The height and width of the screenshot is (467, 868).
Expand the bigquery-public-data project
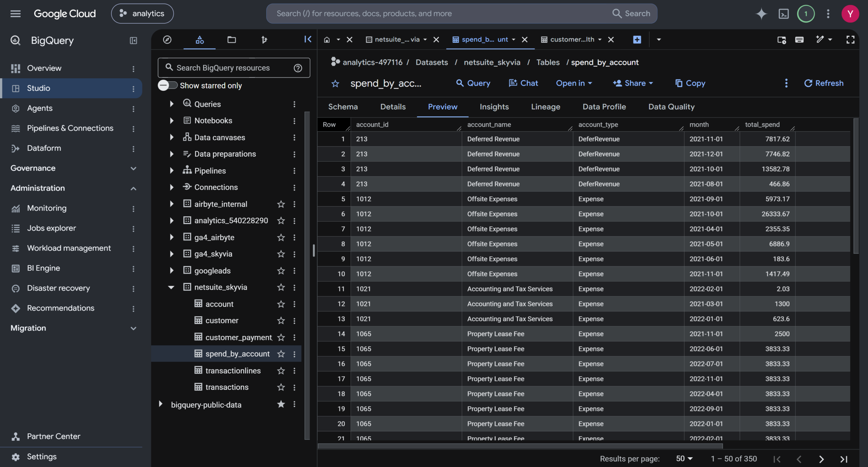[x=160, y=404]
